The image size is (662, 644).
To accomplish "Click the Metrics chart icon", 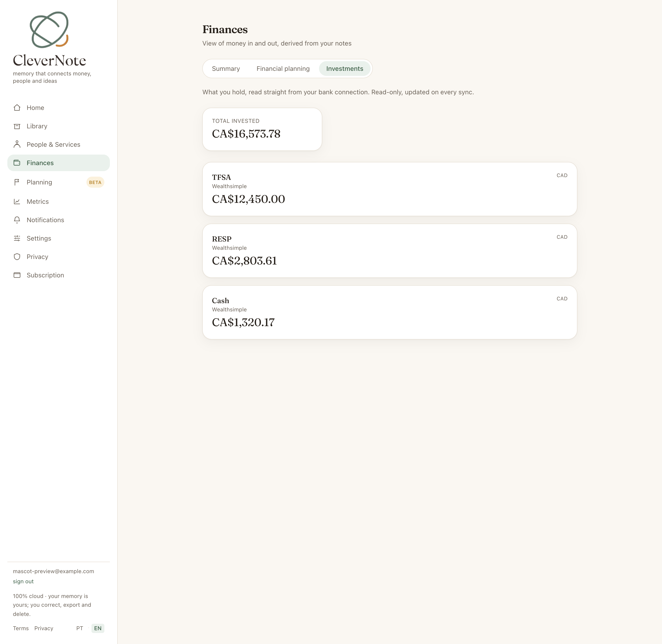I will 17,201.
